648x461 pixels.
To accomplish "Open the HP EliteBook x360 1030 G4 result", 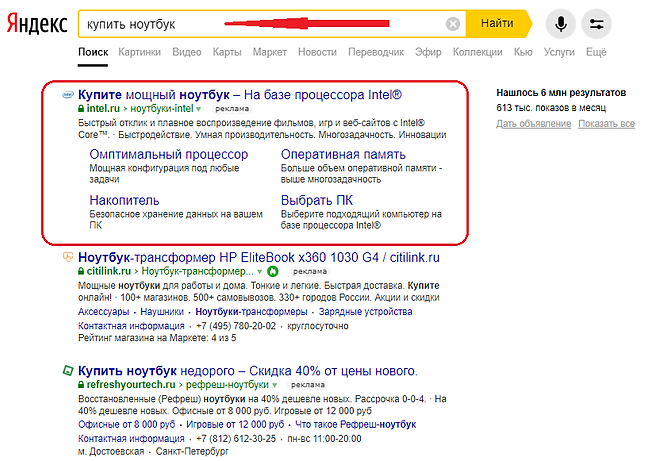I will pyautogui.click(x=259, y=257).
